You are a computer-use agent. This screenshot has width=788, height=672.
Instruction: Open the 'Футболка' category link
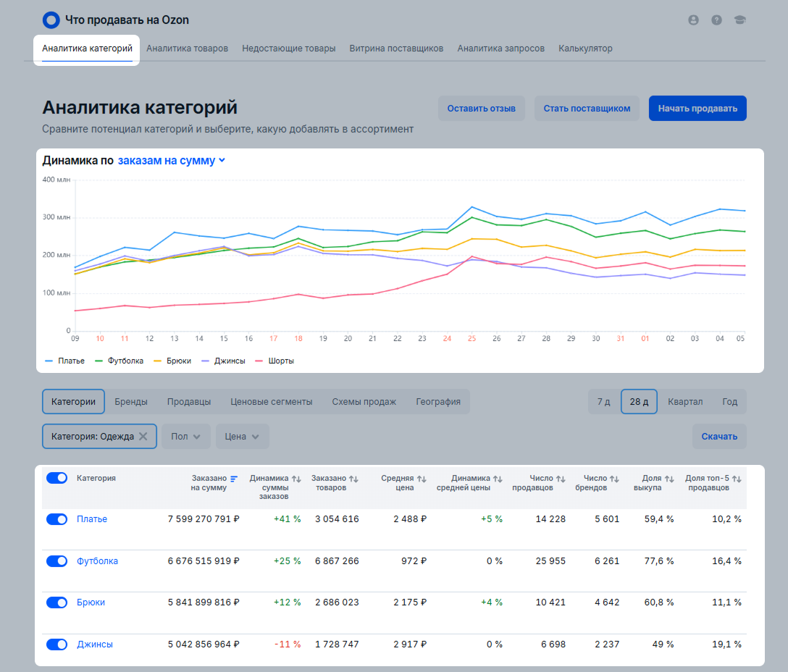click(x=97, y=561)
